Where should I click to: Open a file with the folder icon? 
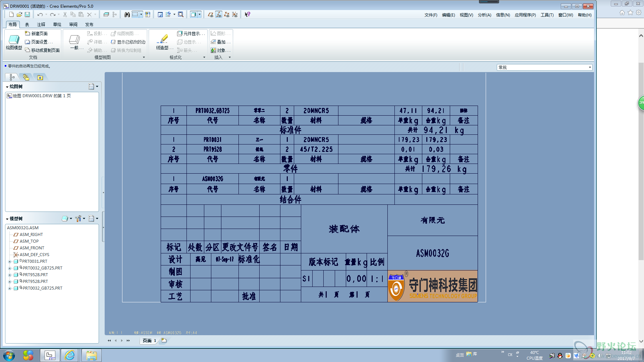point(19,14)
